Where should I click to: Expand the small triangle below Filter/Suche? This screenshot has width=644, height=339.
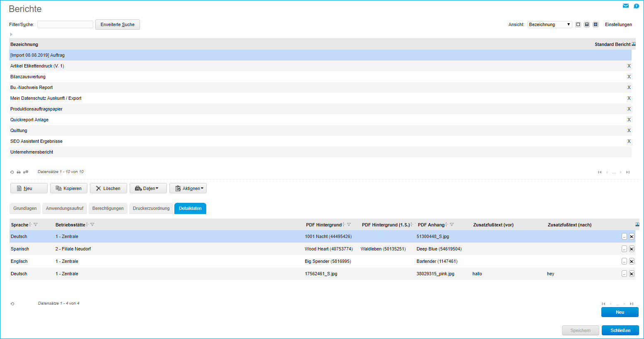(x=11, y=34)
